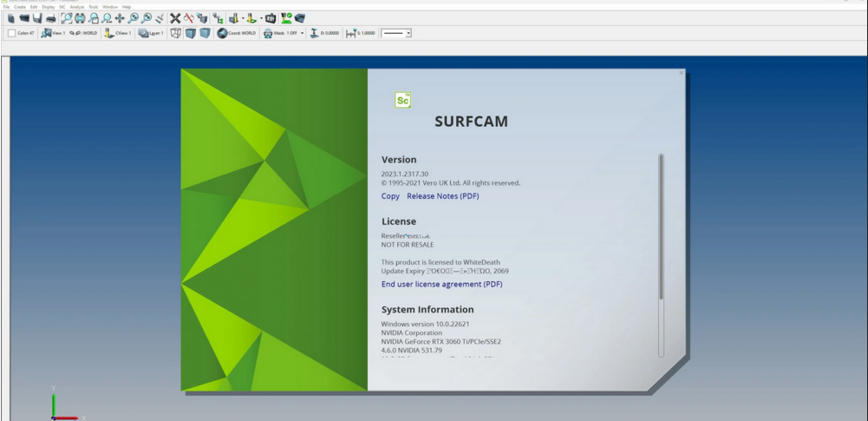Image resolution: width=868 pixels, height=421 pixels.
Task: Click the red trim scissors icon
Action: (x=189, y=18)
